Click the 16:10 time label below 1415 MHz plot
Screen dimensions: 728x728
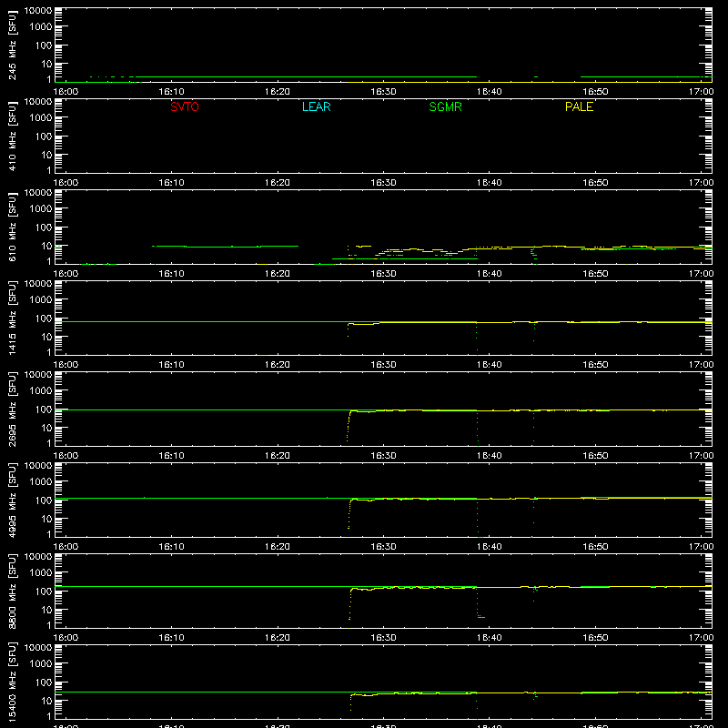click(171, 365)
